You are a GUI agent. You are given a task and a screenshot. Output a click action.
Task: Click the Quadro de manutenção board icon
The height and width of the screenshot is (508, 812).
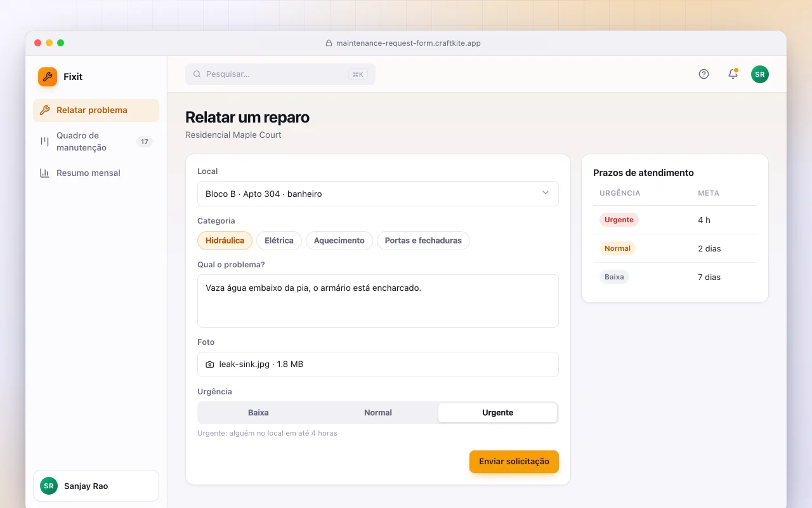pos(44,142)
